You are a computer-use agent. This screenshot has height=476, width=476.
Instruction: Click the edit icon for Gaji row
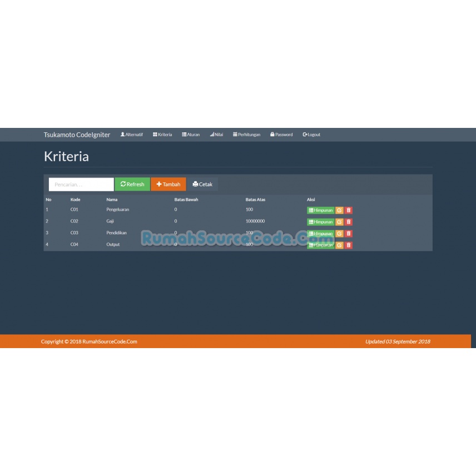339,222
